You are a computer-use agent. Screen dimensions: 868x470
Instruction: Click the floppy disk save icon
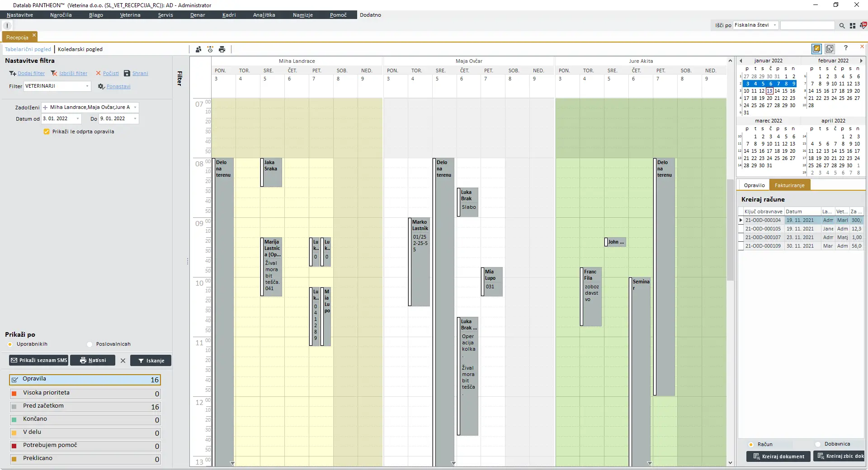[127, 73]
